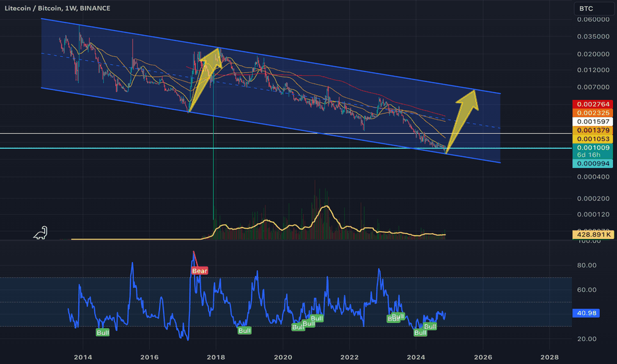Click the 0.060000 price axis tick
617x364 pixels.
click(x=593, y=19)
